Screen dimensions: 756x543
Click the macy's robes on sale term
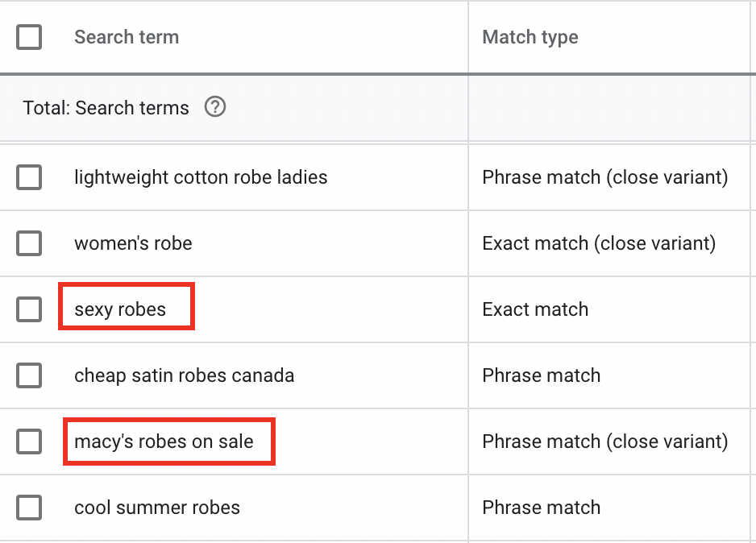[164, 441]
